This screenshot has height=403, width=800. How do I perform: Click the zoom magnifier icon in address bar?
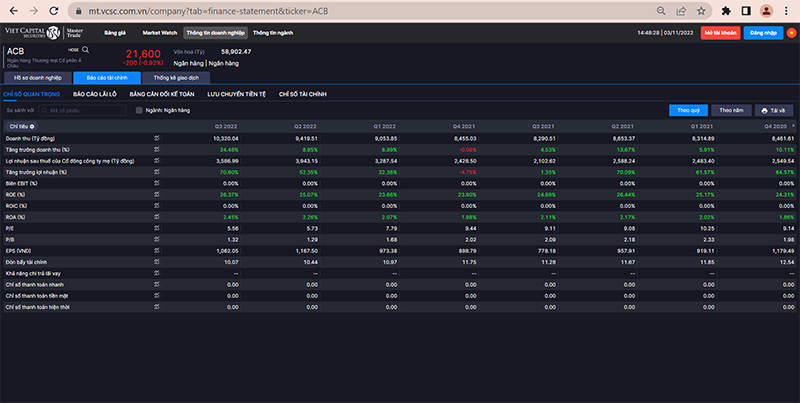point(661,11)
